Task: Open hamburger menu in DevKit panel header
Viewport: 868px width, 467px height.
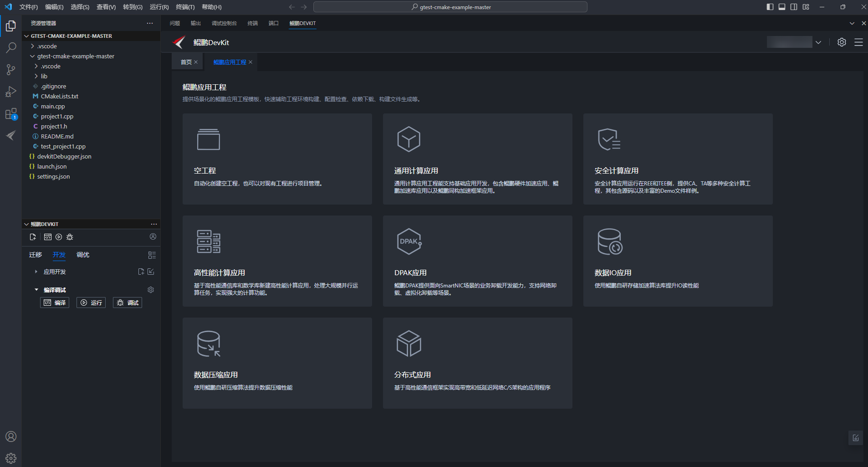Action: coord(858,42)
